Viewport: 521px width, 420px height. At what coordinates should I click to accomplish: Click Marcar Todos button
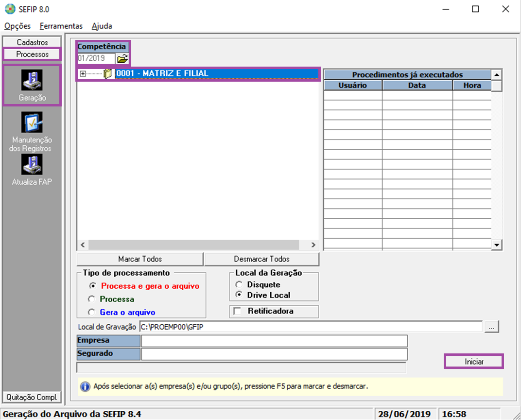(x=140, y=259)
